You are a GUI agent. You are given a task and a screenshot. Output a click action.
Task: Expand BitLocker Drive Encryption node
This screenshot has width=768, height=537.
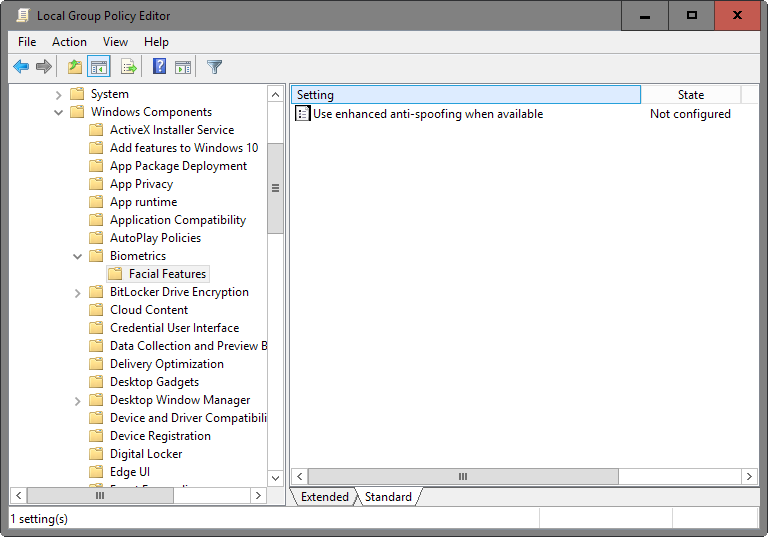click(77, 293)
